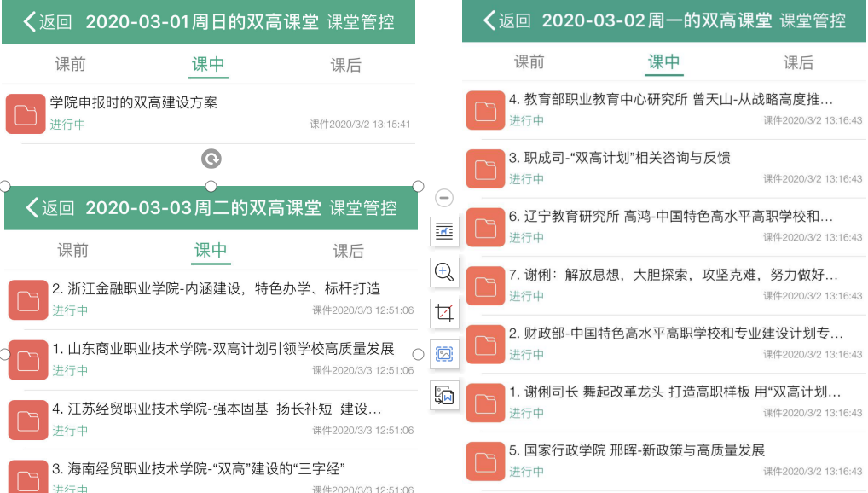Image resolution: width=868 pixels, height=493 pixels.
Task: Open folder for 学院申报时的双高建设方案
Action: coord(24,113)
